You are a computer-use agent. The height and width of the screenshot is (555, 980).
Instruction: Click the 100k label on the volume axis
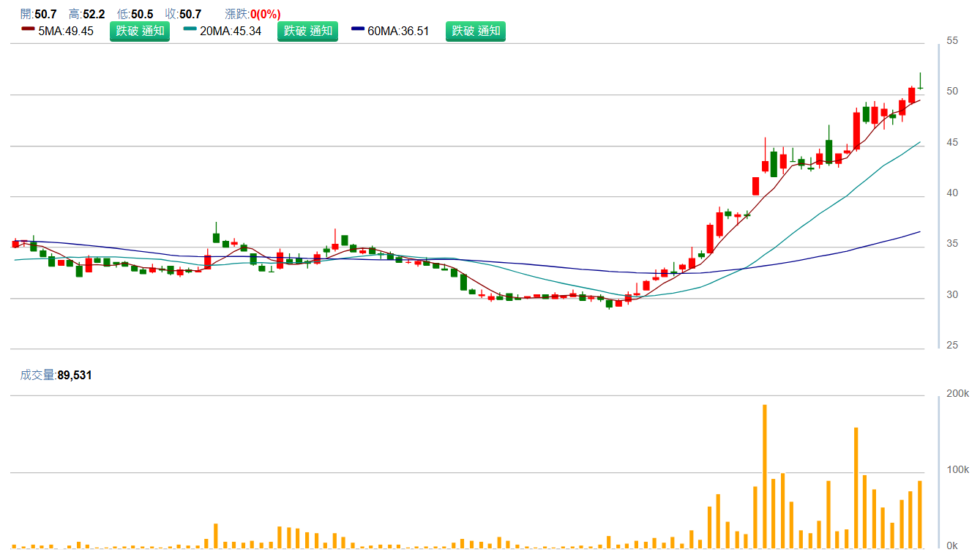pyautogui.click(x=957, y=470)
